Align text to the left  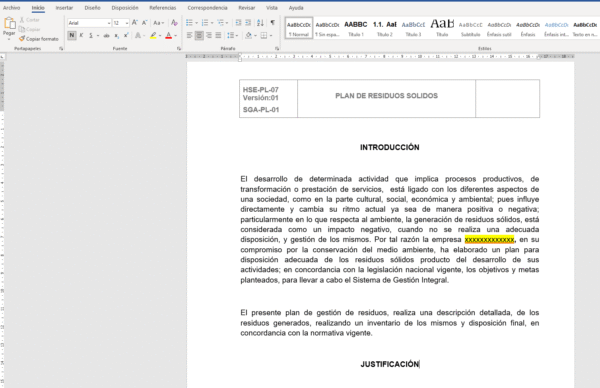tap(189, 36)
